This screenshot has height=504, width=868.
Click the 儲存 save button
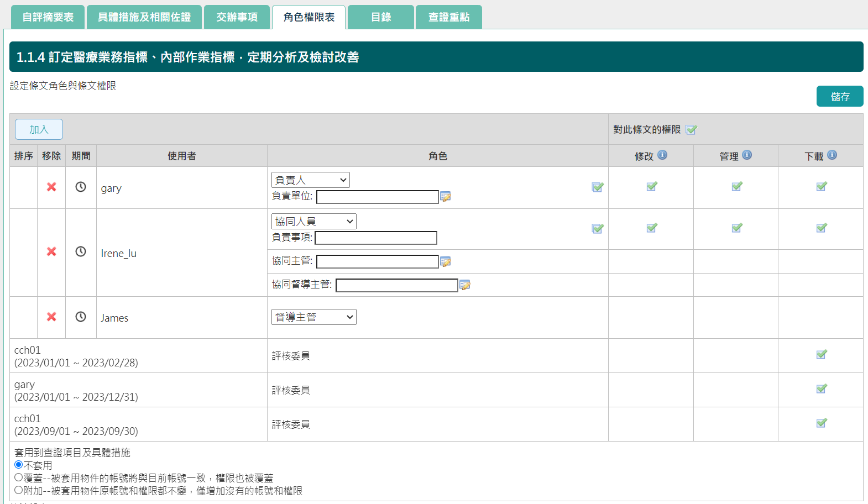(839, 97)
